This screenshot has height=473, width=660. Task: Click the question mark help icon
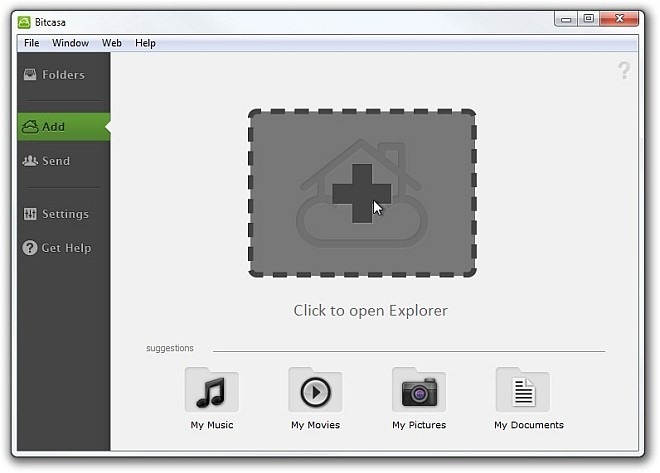(x=624, y=70)
